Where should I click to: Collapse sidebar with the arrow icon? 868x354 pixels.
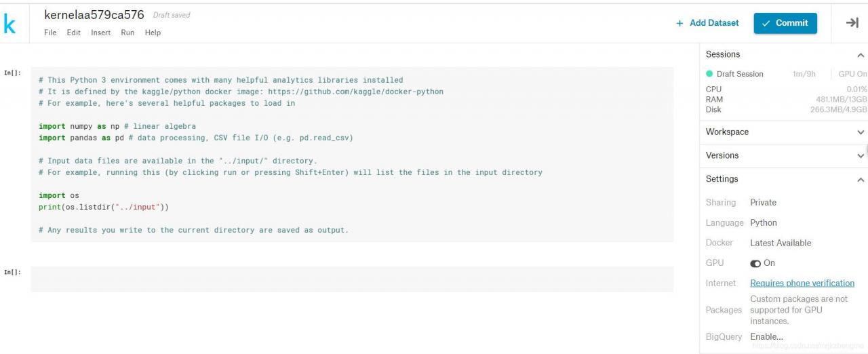pos(852,23)
